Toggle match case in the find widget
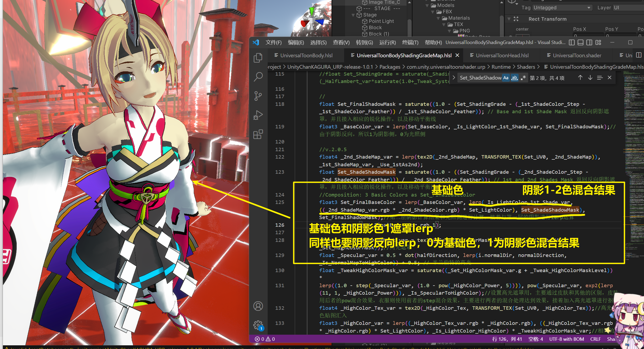Screen dimensions: 644x349 506,77
